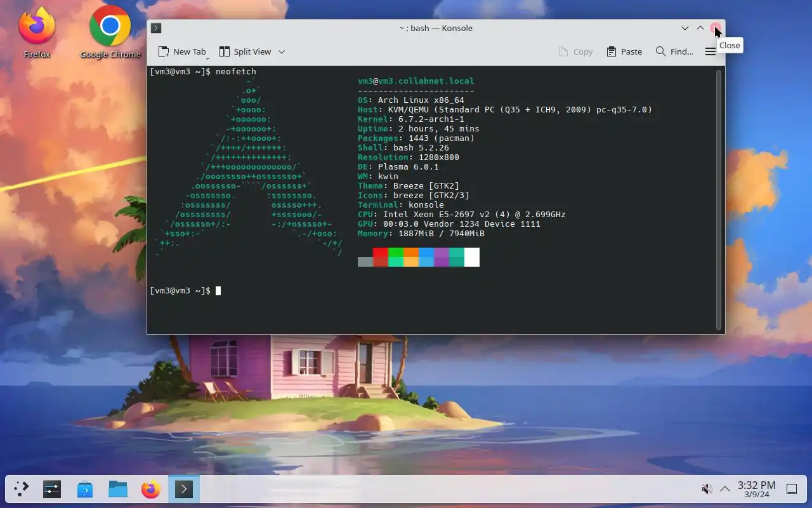Click the Split View button
Screen dimensions: 812x508
coord(245,51)
